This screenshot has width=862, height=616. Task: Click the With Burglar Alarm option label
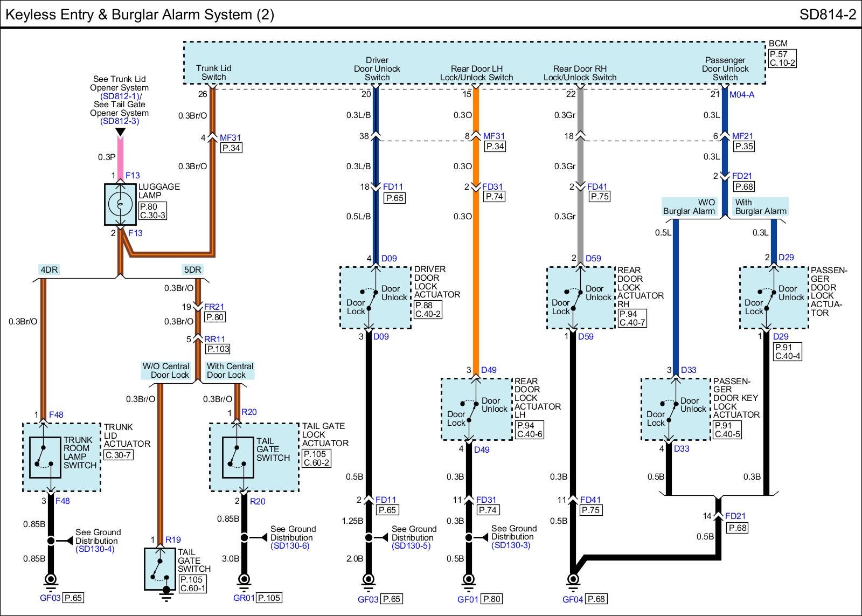point(761,207)
